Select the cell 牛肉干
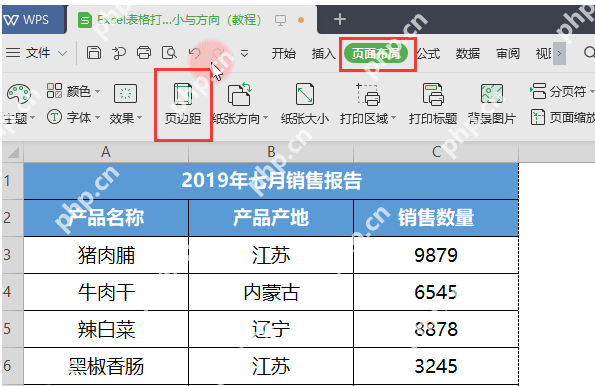 106,292
